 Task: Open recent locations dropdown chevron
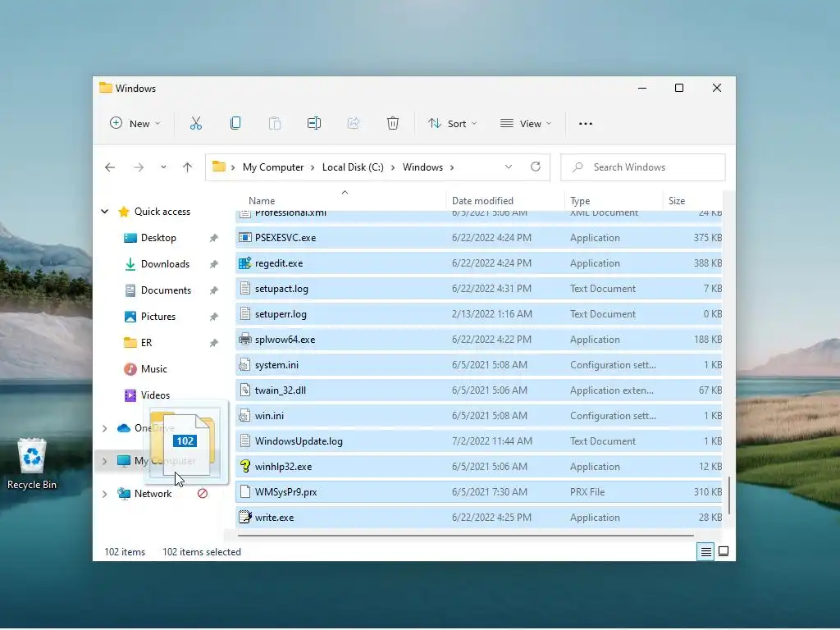coord(163,167)
